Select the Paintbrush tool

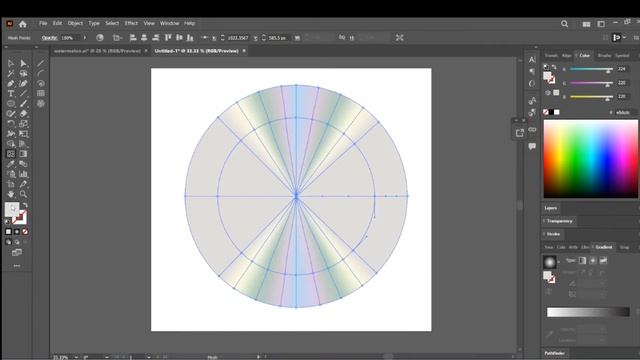click(x=23, y=104)
